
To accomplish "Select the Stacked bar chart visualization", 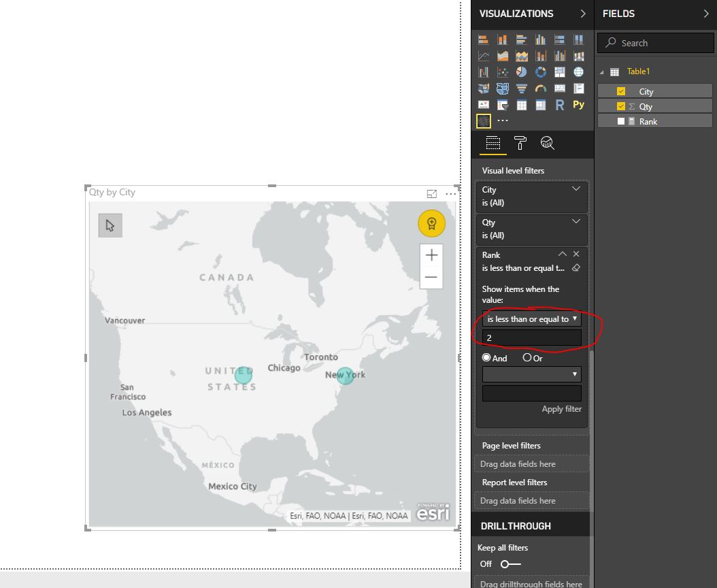I will point(484,39).
